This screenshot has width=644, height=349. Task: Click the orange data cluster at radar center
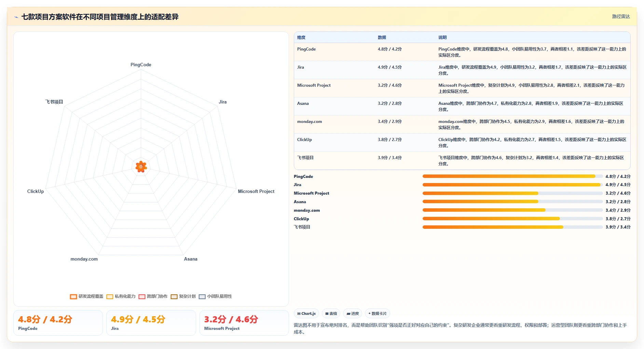point(141,167)
